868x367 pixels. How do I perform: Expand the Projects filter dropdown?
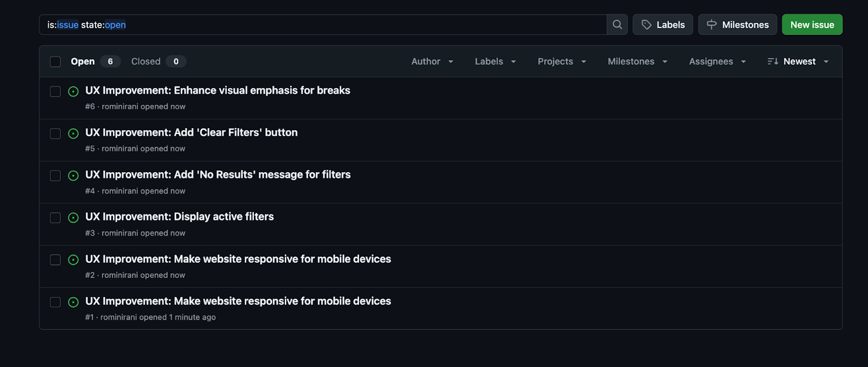click(561, 61)
